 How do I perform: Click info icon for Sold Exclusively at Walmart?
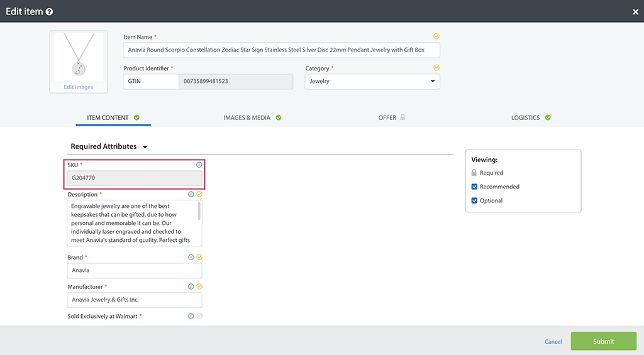[191, 316]
